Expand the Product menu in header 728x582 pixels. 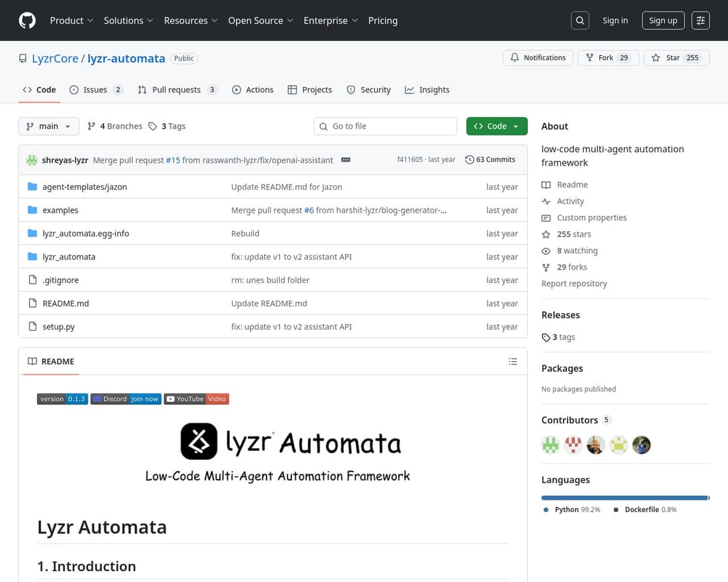tap(71, 21)
